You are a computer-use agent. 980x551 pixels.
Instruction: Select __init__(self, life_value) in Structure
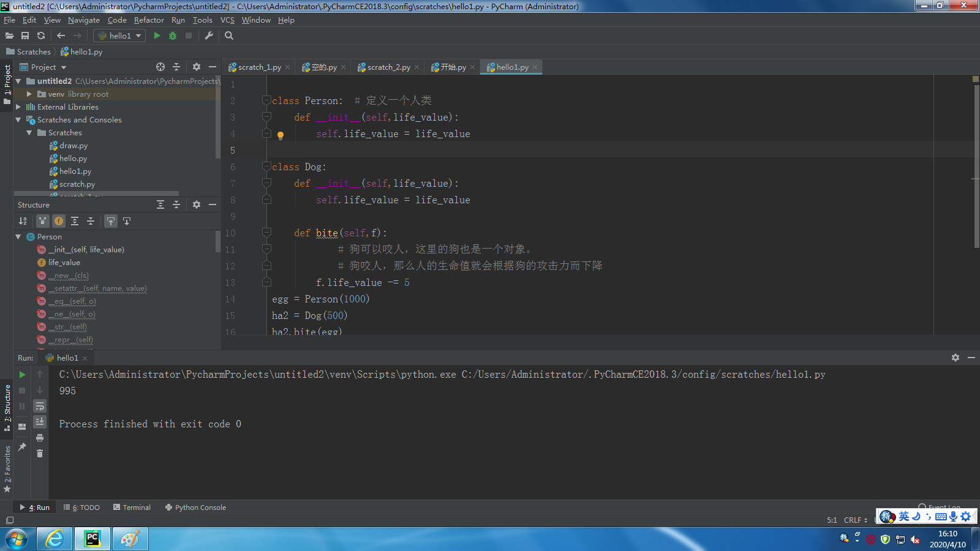coord(86,249)
